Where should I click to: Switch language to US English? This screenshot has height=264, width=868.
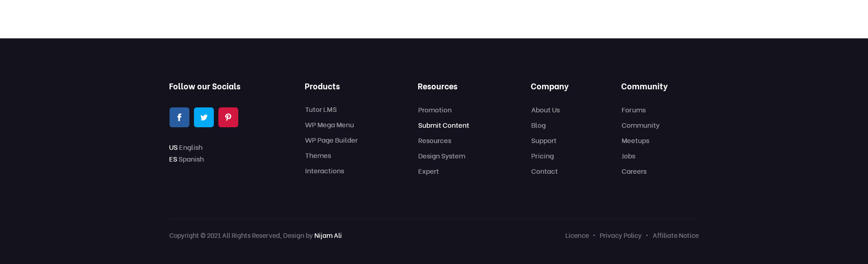coord(186,147)
